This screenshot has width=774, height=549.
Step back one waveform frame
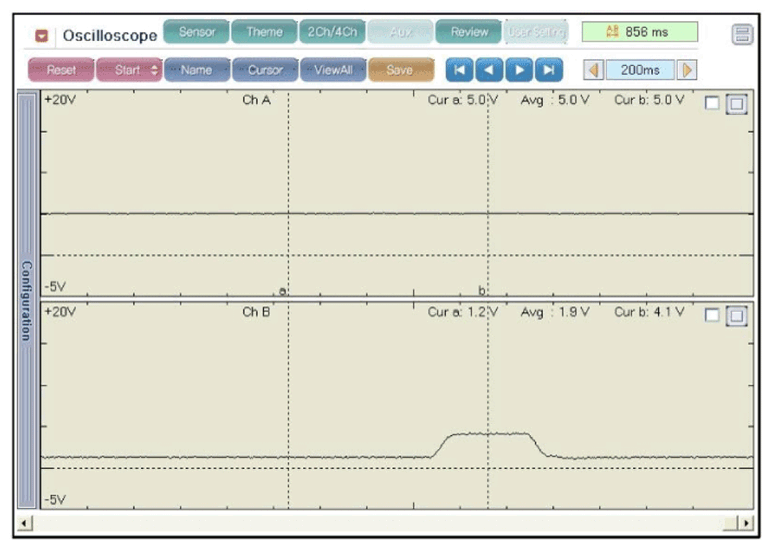click(488, 70)
